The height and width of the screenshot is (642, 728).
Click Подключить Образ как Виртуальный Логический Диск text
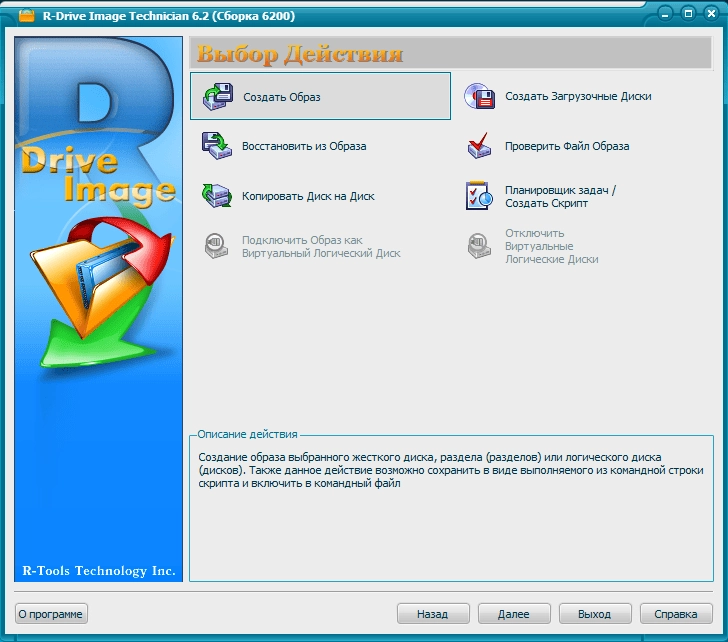(x=321, y=246)
